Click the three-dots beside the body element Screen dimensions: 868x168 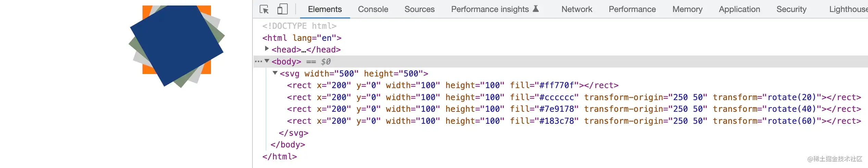click(x=258, y=62)
